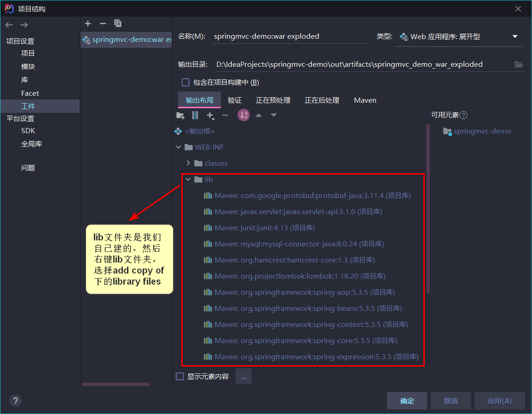
Task: Select the classes folder
Action: click(211, 163)
